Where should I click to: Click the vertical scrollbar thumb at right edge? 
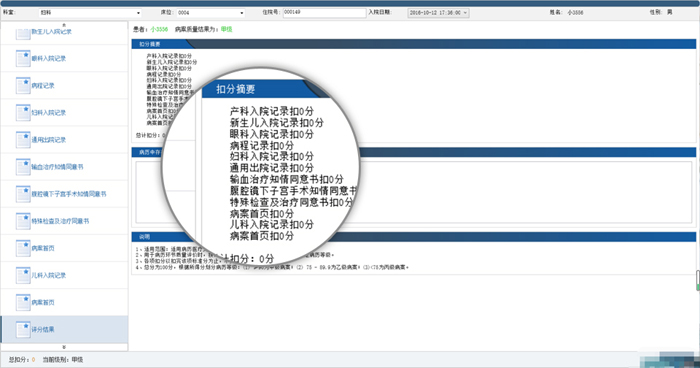pos(698,280)
